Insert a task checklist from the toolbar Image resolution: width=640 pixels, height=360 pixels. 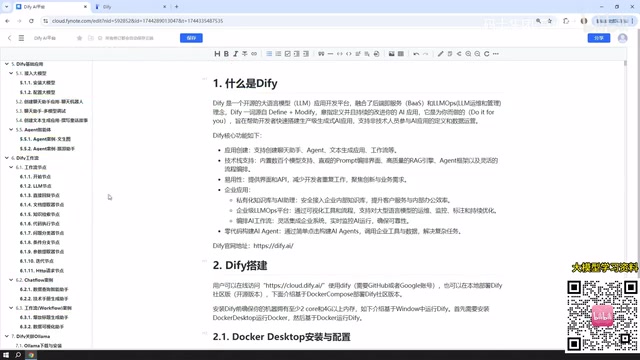click(x=287, y=54)
